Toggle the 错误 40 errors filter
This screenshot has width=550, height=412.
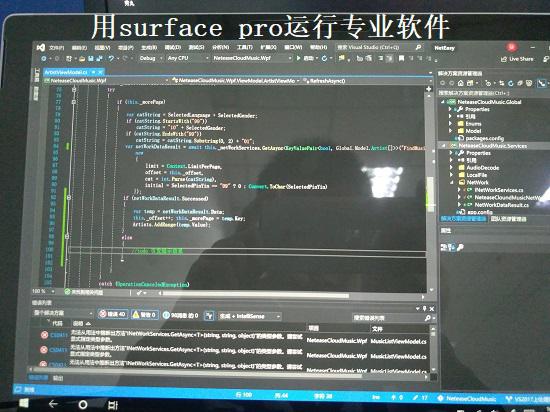[x=113, y=314]
